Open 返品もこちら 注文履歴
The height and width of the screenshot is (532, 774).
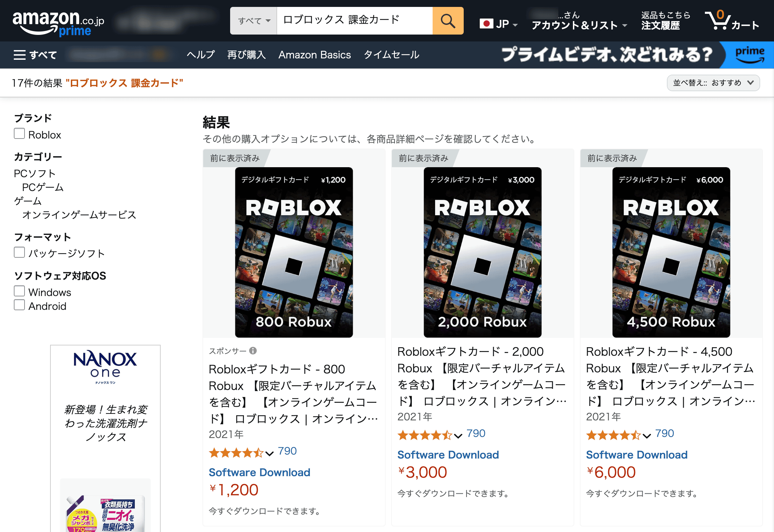pos(666,21)
